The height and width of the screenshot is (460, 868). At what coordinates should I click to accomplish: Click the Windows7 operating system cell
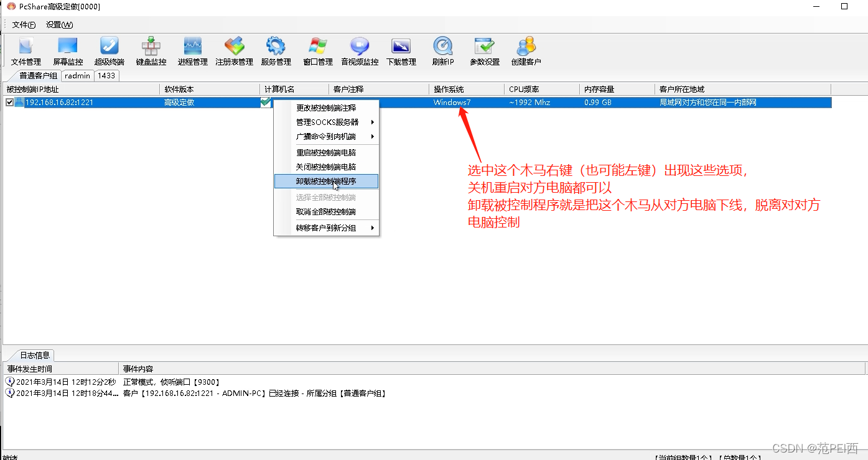pos(452,103)
